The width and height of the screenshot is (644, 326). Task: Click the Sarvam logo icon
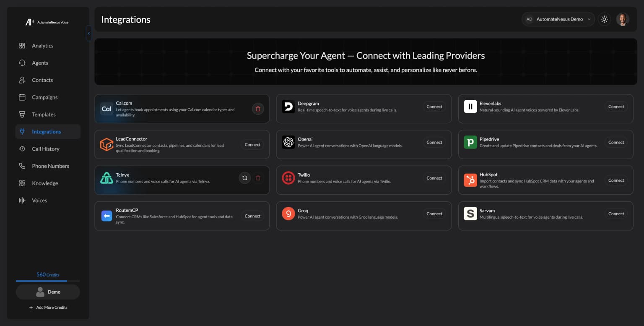pos(470,214)
